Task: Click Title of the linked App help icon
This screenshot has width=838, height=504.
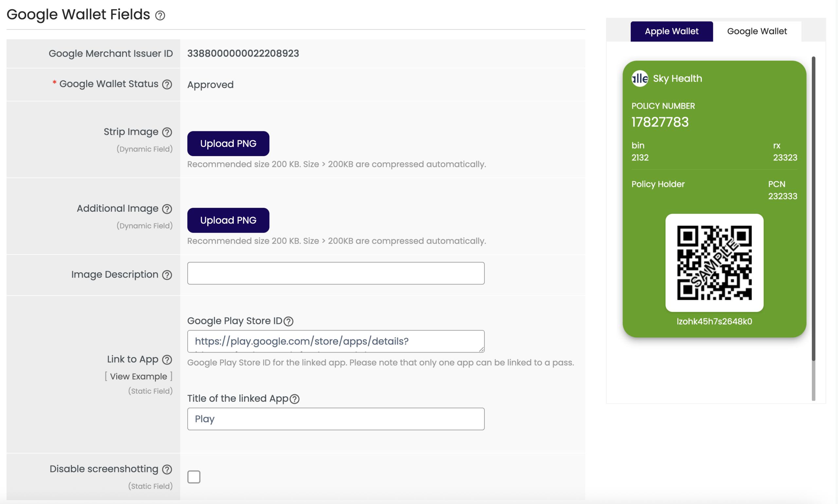Action: click(295, 399)
